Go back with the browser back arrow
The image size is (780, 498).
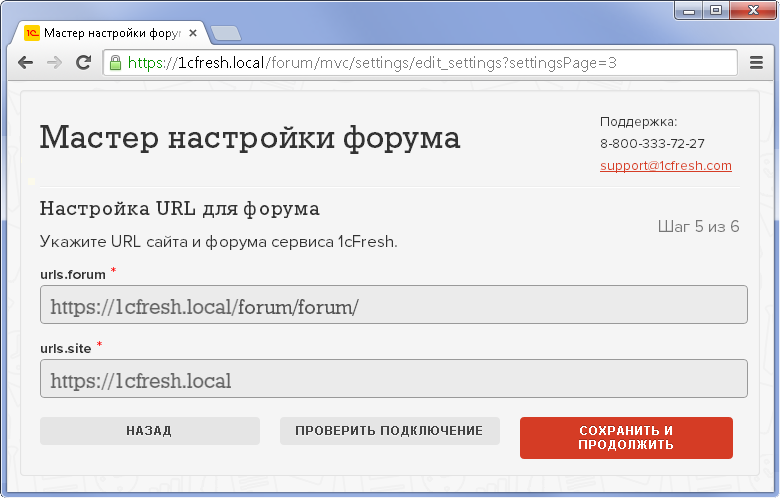tap(25, 63)
